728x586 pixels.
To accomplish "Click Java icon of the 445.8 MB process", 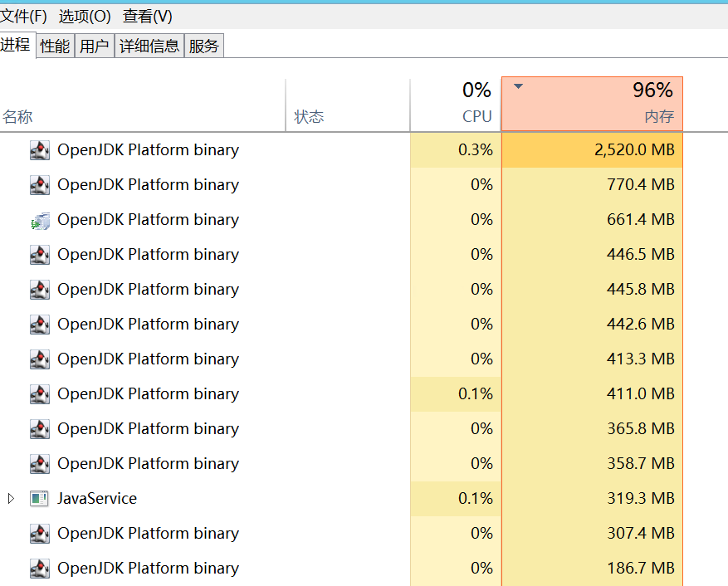I will (x=40, y=290).
